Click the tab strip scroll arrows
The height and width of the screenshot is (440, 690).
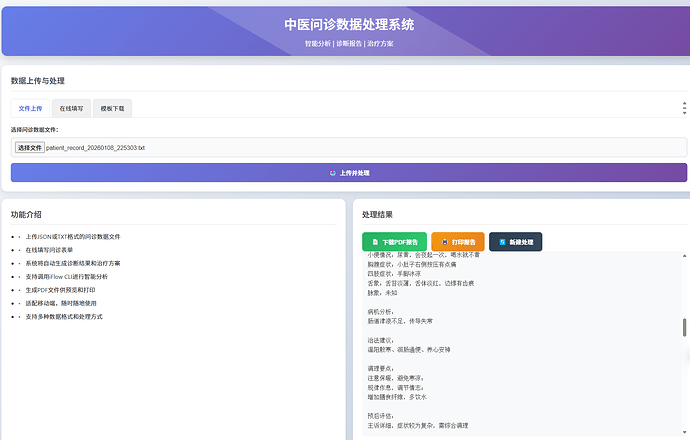[x=683, y=108]
